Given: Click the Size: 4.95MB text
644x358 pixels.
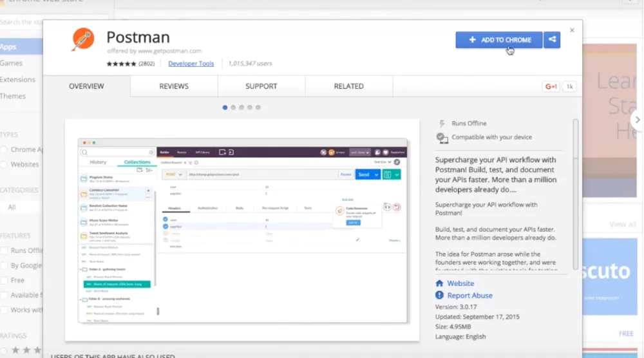Looking at the screenshot, I should click(453, 326).
